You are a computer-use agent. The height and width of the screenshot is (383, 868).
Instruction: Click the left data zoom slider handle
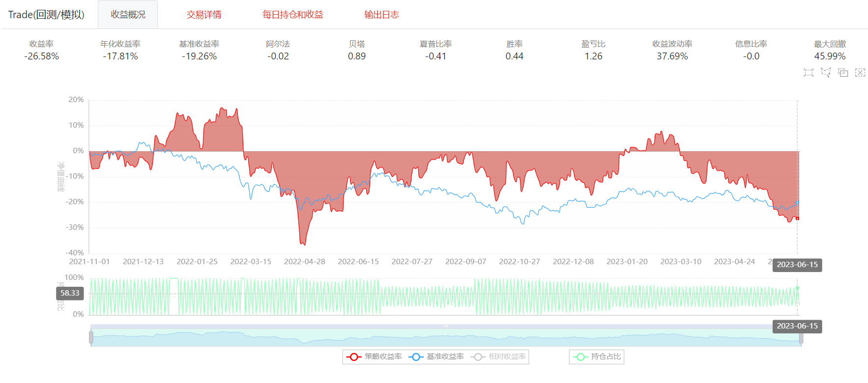pos(91,337)
